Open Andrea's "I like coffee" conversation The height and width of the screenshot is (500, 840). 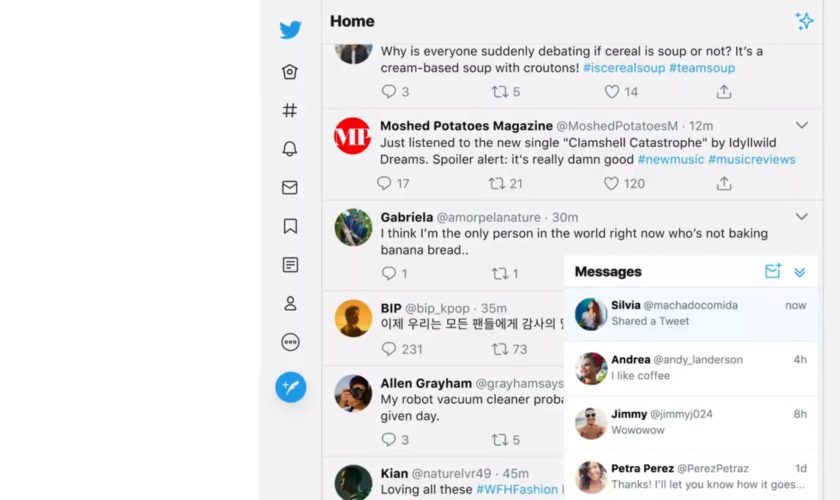691,368
